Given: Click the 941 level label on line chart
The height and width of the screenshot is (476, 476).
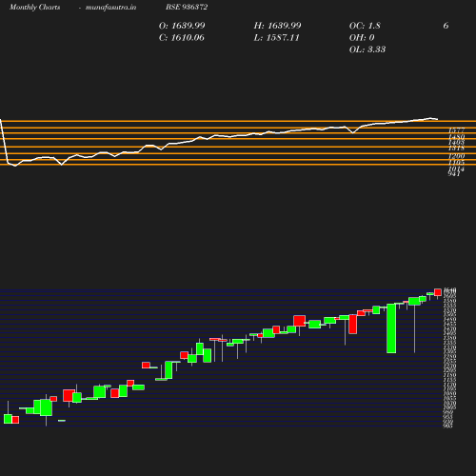Looking at the screenshot, I should pos(454,174).
